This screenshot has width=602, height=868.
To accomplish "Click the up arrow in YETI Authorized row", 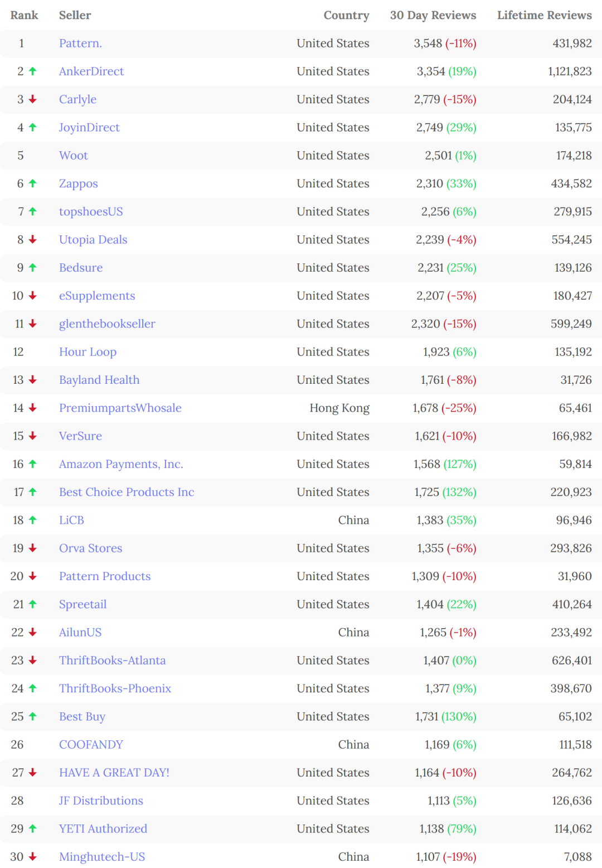I will [32, 829].
